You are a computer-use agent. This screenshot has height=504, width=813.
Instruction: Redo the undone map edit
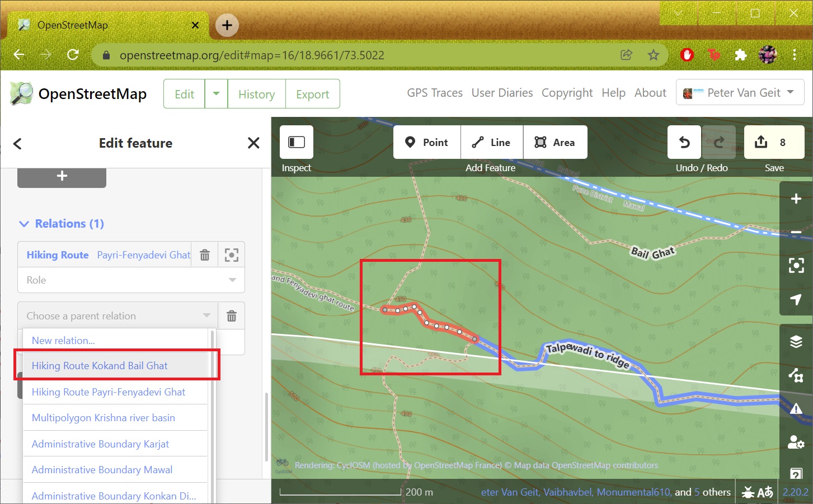[719, 142]
